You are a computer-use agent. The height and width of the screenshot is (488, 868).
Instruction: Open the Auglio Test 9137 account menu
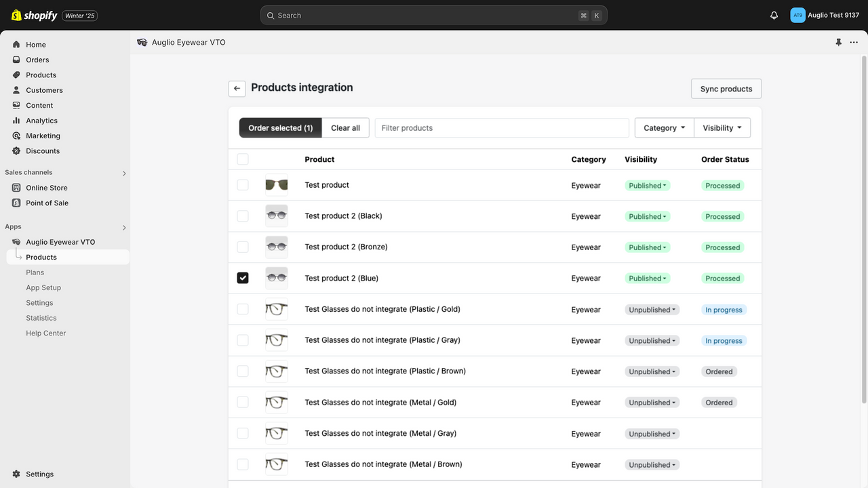825,15
